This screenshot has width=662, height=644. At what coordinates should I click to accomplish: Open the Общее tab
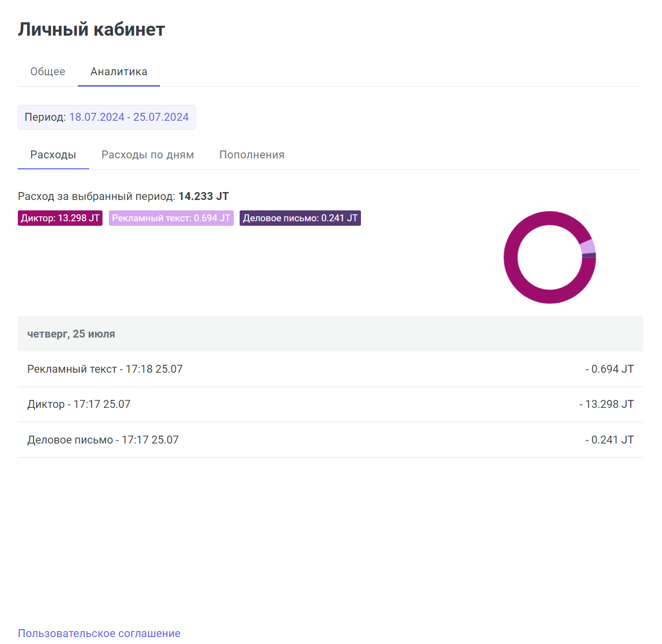(48, 72)
